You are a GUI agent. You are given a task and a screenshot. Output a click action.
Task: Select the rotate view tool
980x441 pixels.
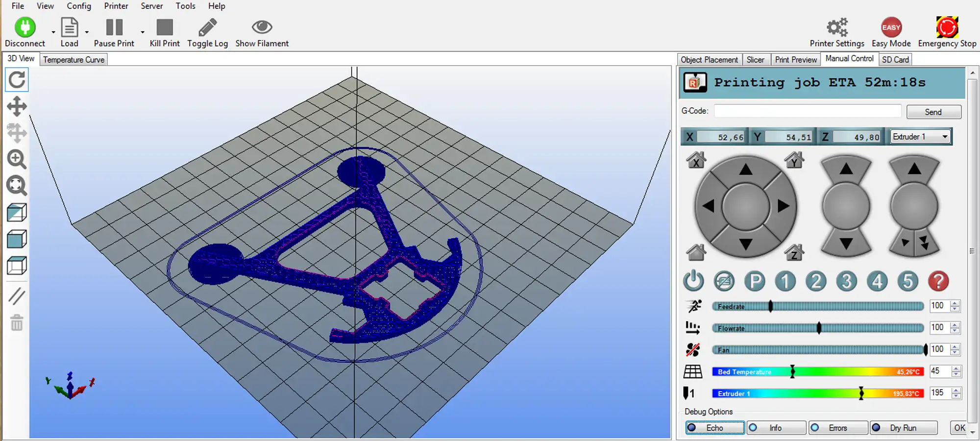click(x=17, y=80)
